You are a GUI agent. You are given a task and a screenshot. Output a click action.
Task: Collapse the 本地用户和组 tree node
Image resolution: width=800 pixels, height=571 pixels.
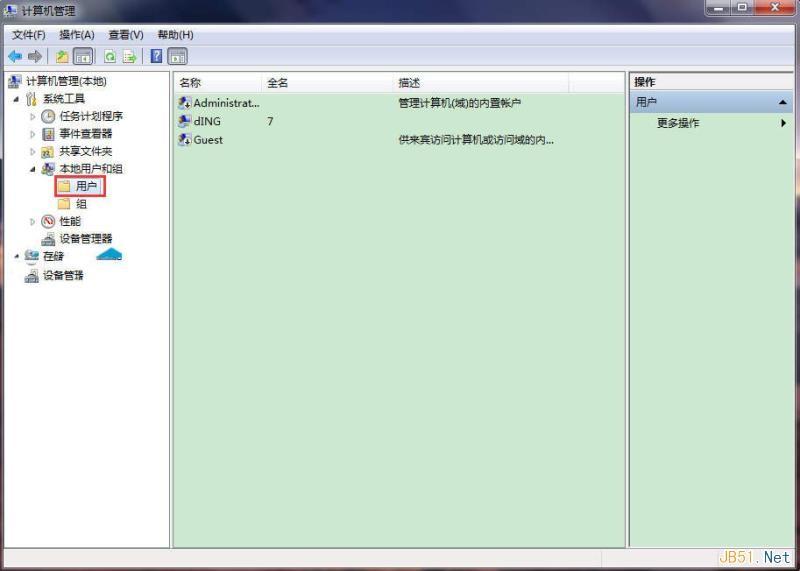33,169
